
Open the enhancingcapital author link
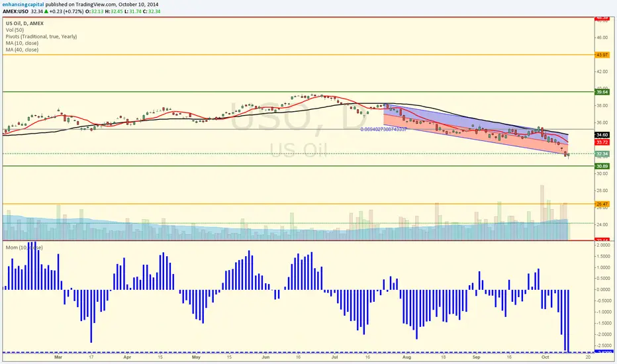[x=23, y=5]
